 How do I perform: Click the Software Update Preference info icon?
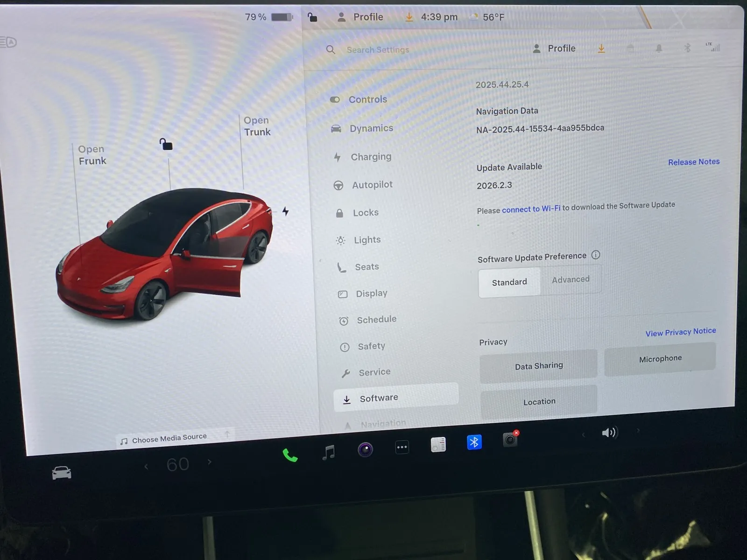(x=596, y=255)
